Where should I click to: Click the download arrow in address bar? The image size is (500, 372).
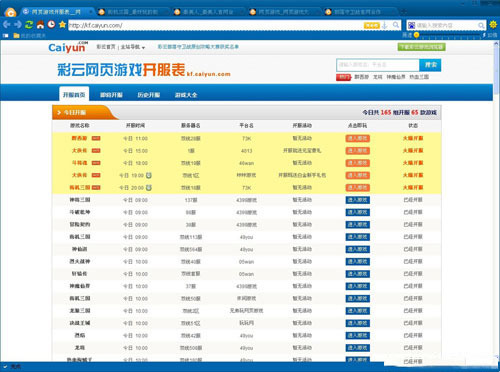point(384,25)
